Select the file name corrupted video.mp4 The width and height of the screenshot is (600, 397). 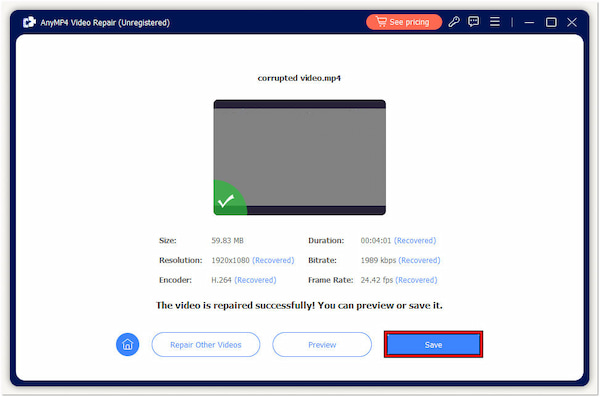click(299, 78)
